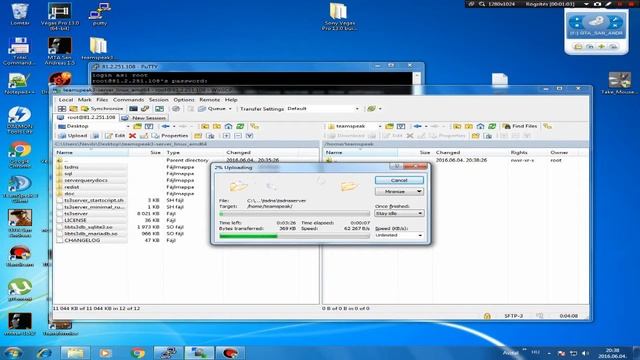This screenshot has width=640, height=360.
Task: Click the remote panel back arrow
Action: [x=417, y=126]
